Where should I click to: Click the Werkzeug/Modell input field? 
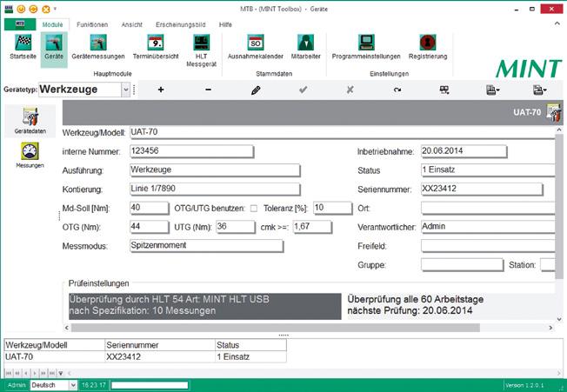tap(342, 132)
